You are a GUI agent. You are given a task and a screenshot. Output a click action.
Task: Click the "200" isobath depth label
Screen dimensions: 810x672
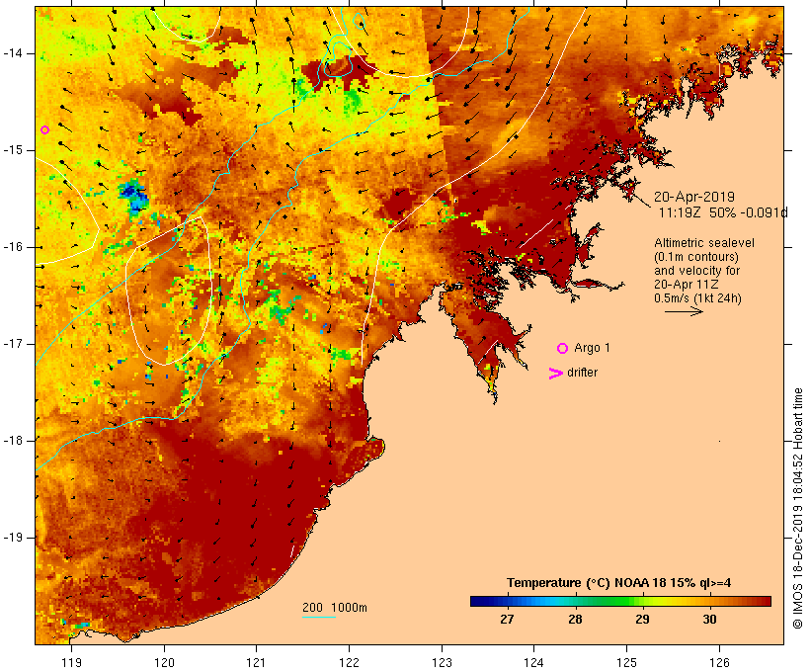[x=312, y=608]
